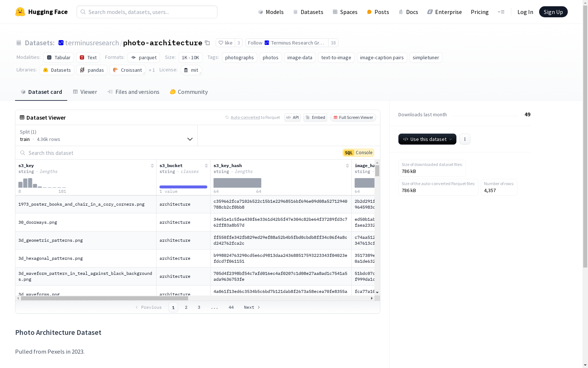
Task: Click the Sign Up button
Action: (553, 12)
